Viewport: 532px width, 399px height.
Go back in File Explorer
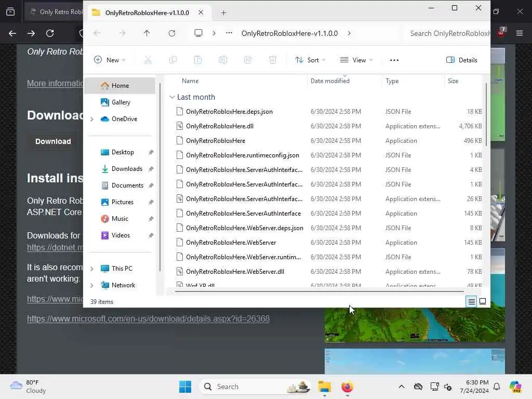pos(97,33)
